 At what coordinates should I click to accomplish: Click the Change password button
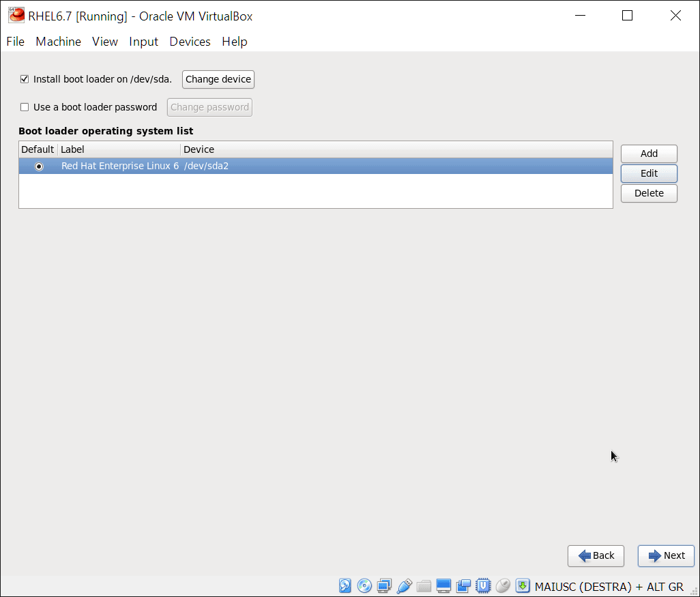pos(209,107)
